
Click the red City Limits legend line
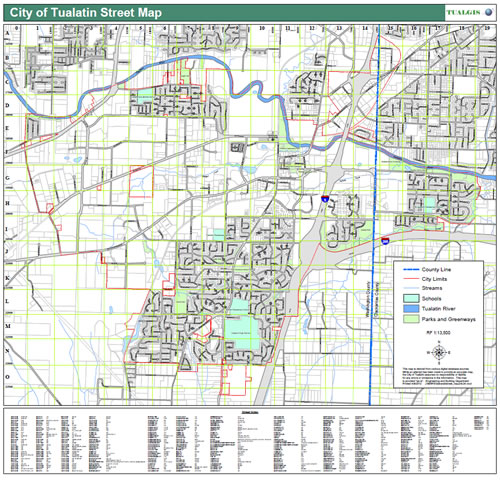(410, 279)
